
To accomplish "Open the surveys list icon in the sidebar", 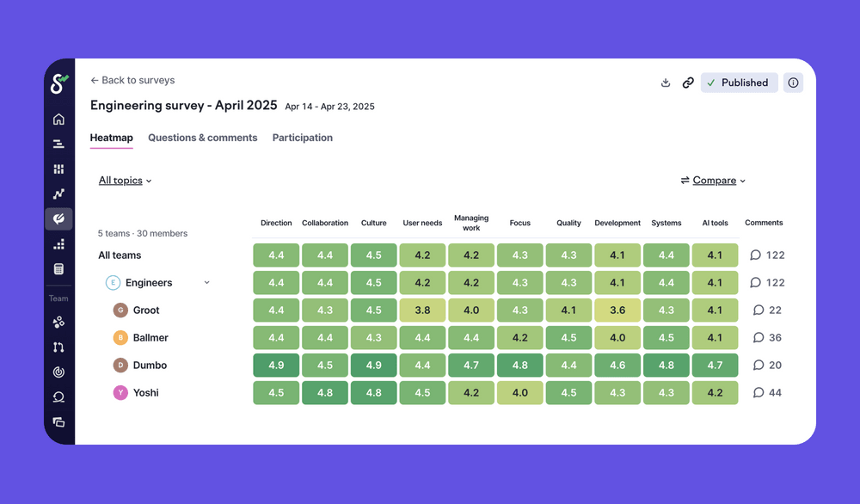I will click(x=58, y=144).
